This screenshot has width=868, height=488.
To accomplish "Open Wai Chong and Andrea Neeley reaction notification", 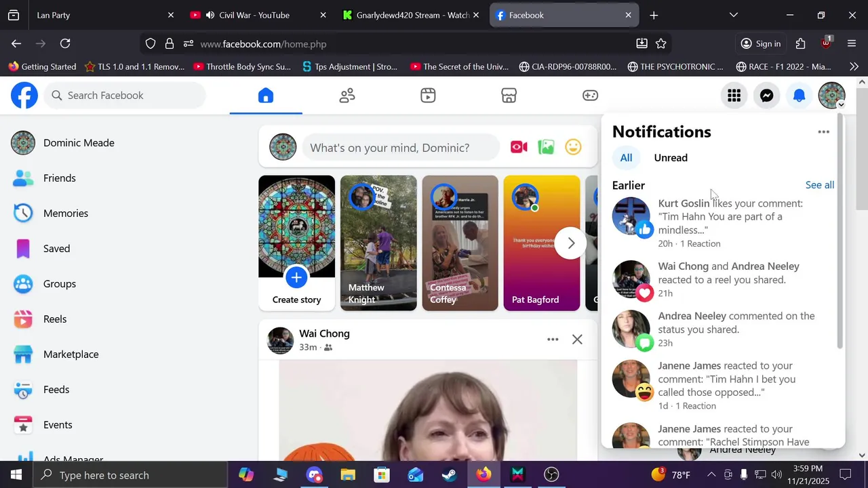I will (723, 279).
